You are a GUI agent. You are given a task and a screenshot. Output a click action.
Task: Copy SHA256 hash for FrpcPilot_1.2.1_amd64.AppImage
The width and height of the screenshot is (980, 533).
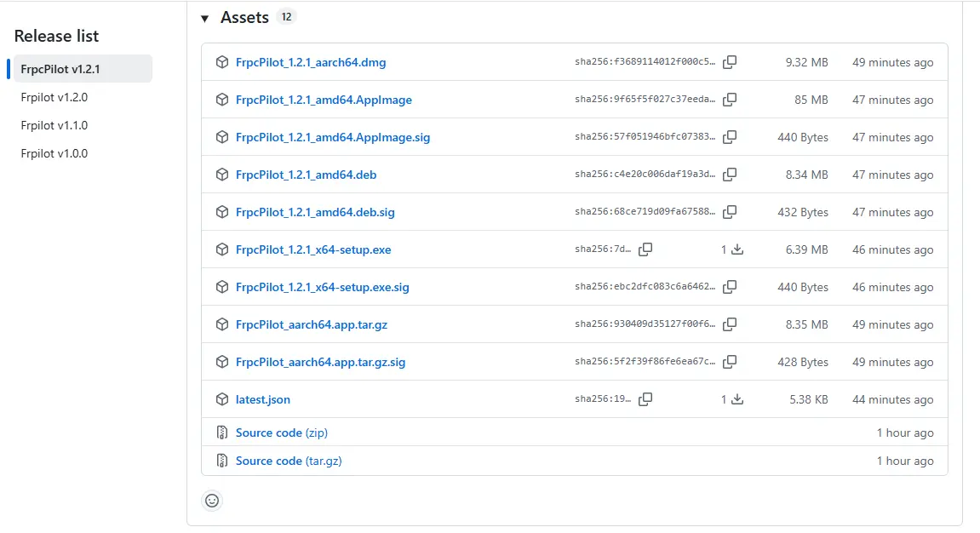pos(730,100)
